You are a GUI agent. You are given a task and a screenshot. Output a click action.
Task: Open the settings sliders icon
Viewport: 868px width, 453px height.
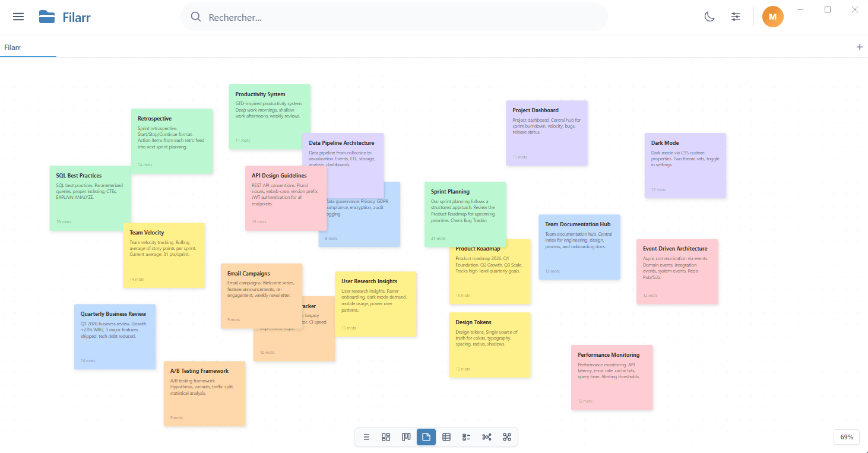pyautogui.click(x=736, y=17)
